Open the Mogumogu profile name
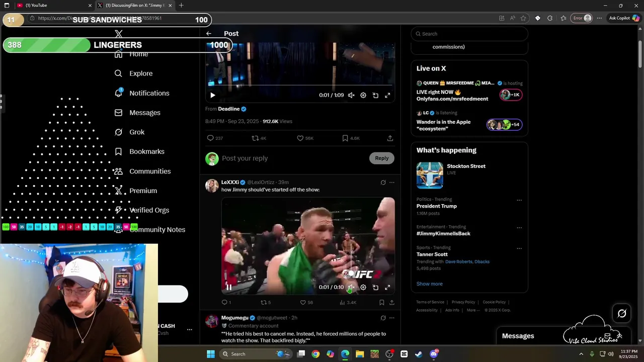Viewport: 644px width, 362px height. [x=235, y=318]
